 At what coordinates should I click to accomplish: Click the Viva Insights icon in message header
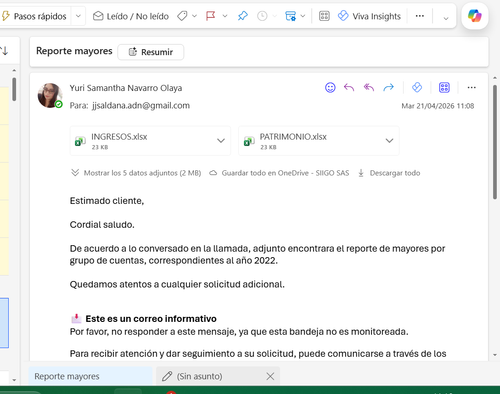tap(417, 88)
